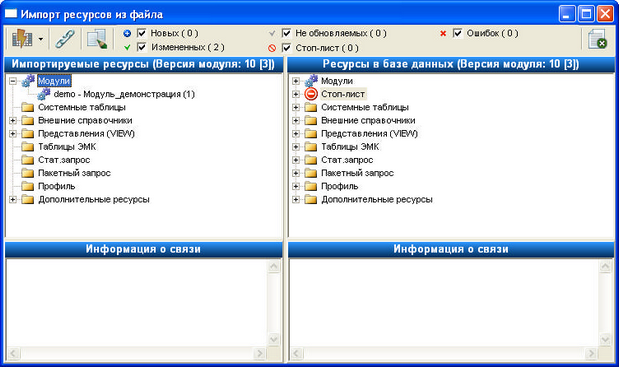
Task: Click the cancel document icon on the toolbar's right side
Action: 597,39
